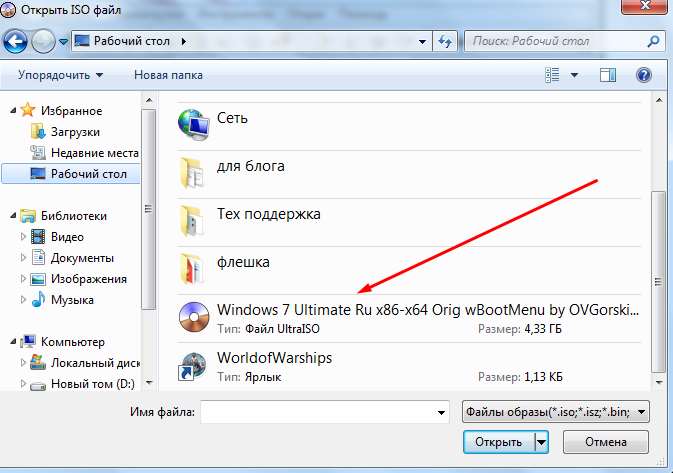This screenshot has height=473, width=673.
Task: Click the help question mark icon
Action: [644, 75]
